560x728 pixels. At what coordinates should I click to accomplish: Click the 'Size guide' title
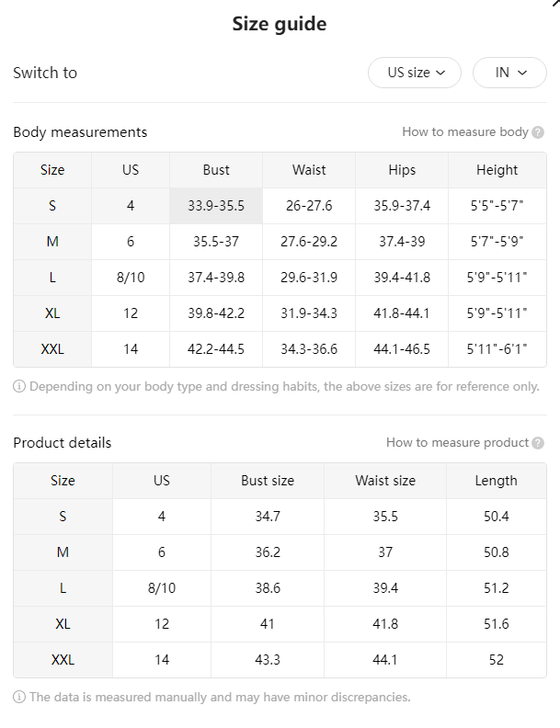(x=280, y=24)
